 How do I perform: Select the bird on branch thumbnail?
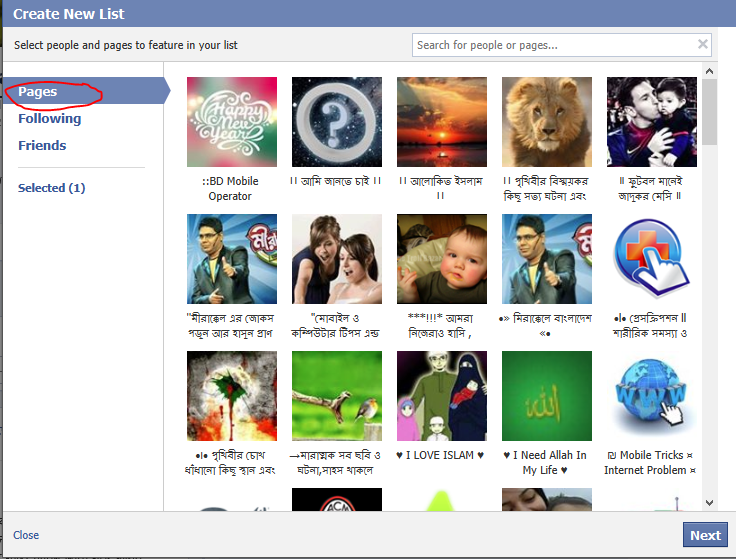(x=337, y=396)
